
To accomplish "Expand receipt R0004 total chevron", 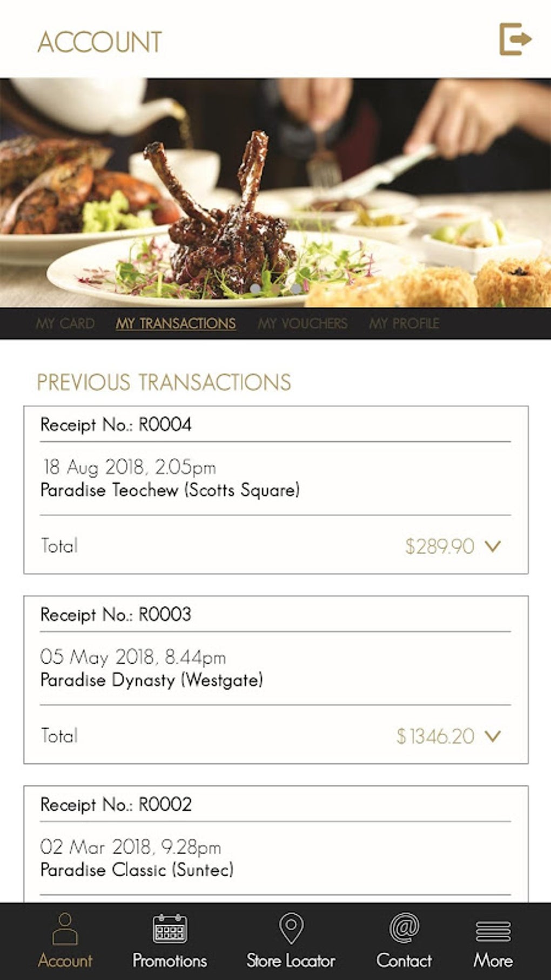I will pyautogui.click(x=493, y=546).
